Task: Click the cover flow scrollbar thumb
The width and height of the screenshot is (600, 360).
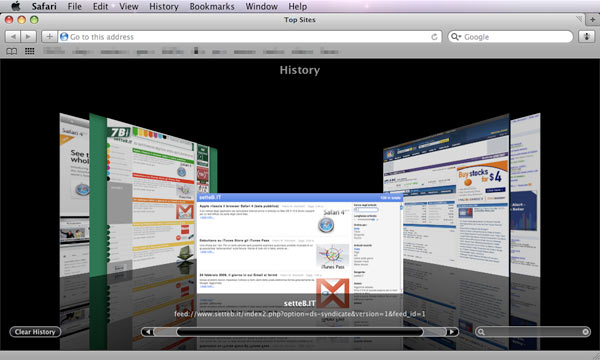Action: (x=300, y=332)
